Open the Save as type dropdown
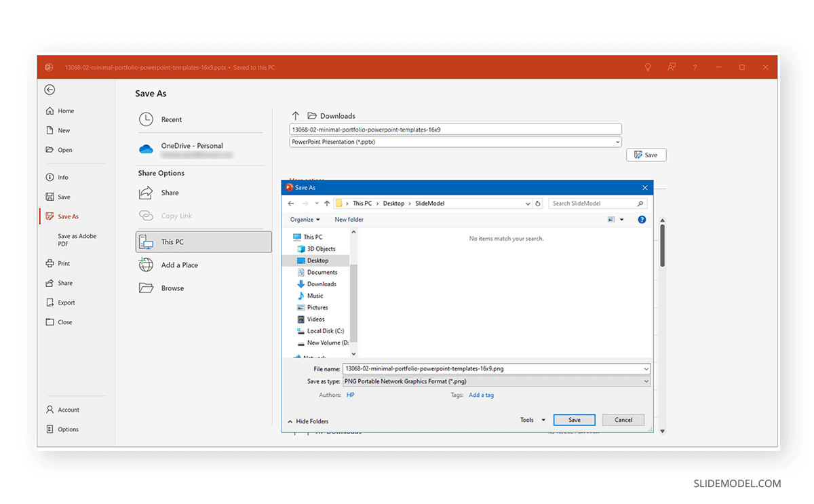 pyautogui.click(x=497, y=381)
